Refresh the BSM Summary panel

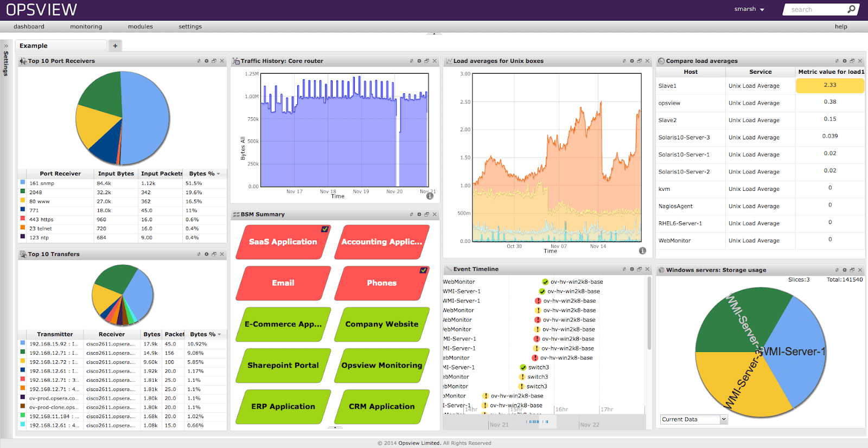pyautogui.click(x=411, y=215)
